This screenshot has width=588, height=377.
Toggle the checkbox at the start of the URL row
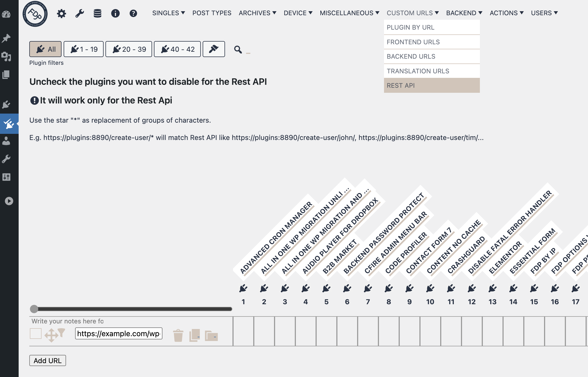35,333
